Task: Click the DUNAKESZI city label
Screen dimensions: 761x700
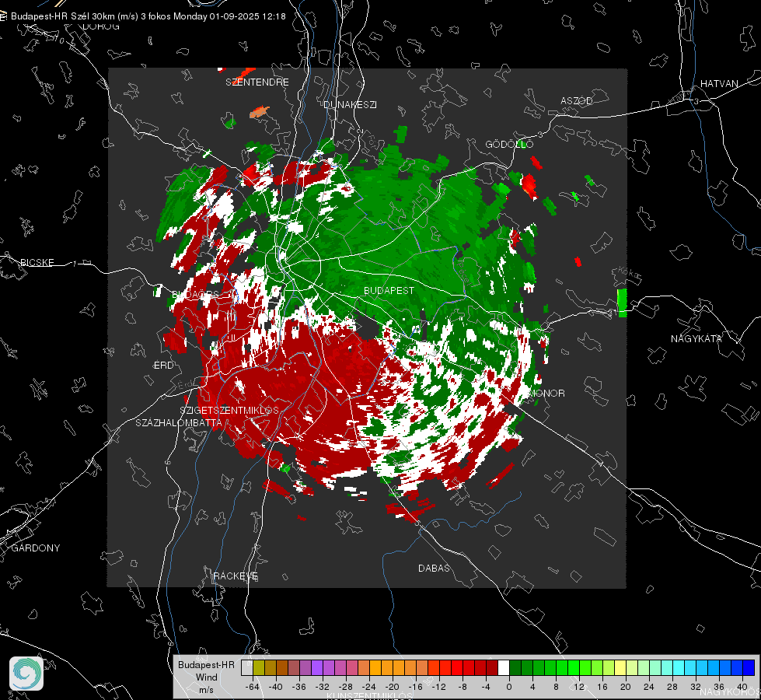Action: tap(350, 104)
